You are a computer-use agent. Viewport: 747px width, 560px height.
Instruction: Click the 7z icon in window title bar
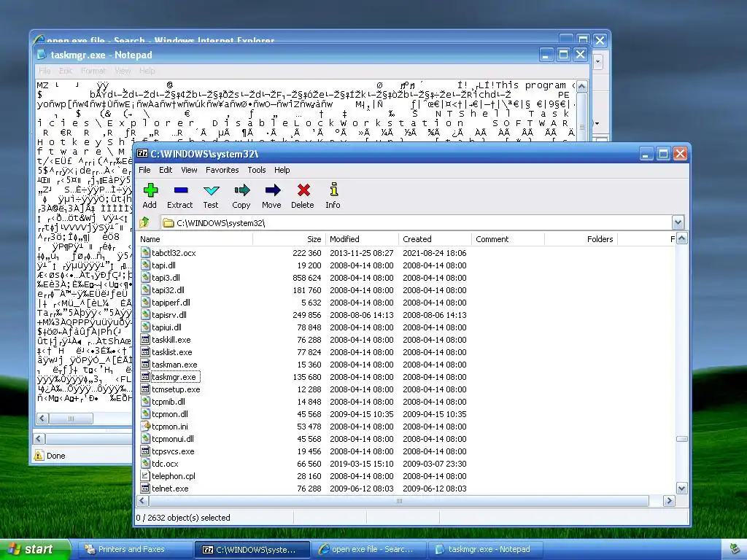142,153
